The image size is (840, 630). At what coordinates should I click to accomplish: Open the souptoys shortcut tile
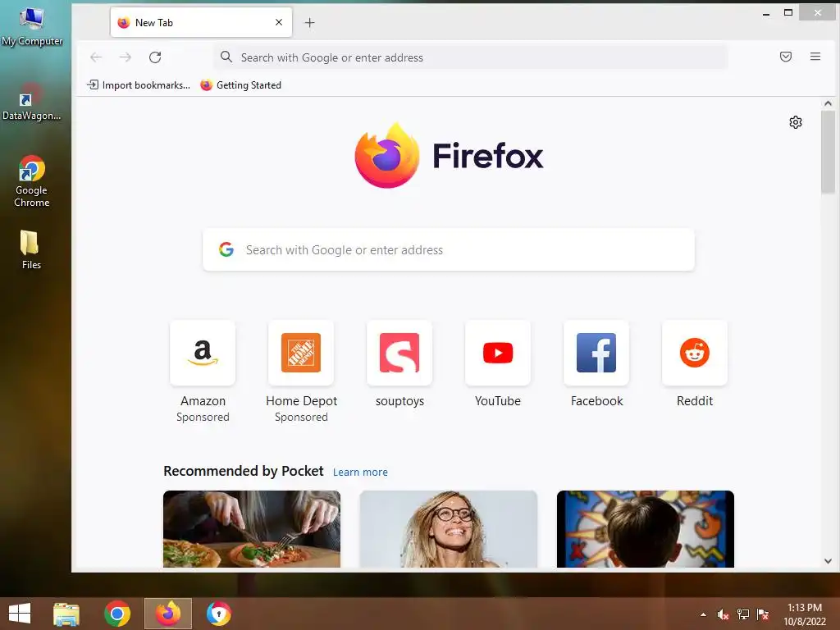point(399,353)
